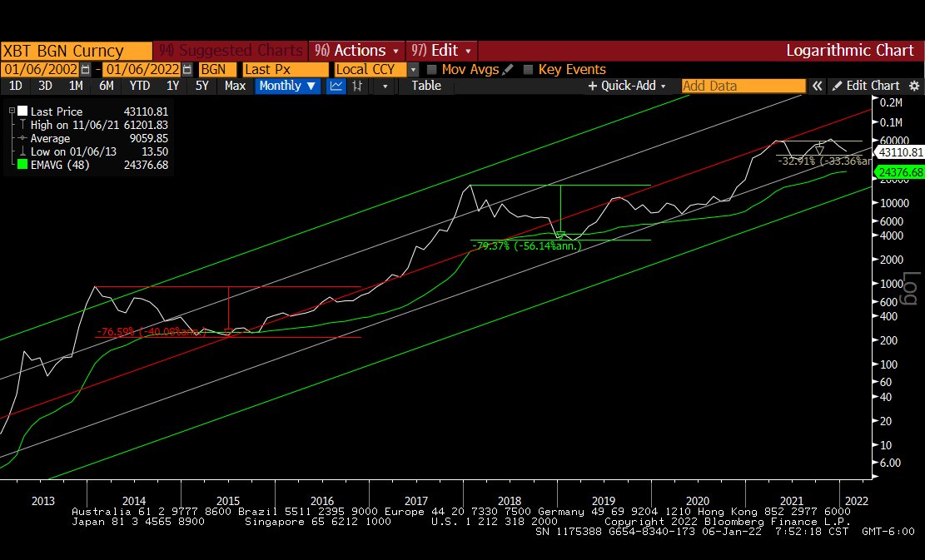Click the Low marker icon in legend

[x=23, y=151]
